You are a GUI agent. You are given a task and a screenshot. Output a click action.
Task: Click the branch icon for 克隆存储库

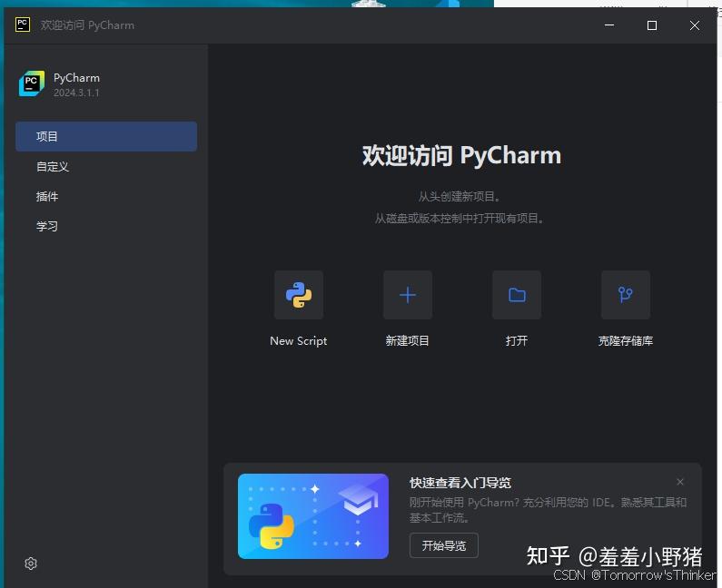[x=626, y=295]
